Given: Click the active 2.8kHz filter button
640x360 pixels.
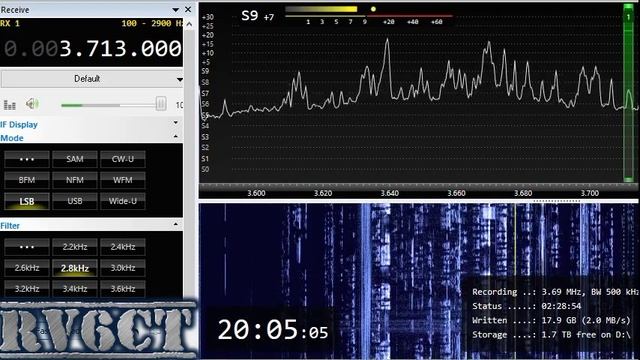Looking at the screenshot, I should pyautogui.click(x=75, y=268).
